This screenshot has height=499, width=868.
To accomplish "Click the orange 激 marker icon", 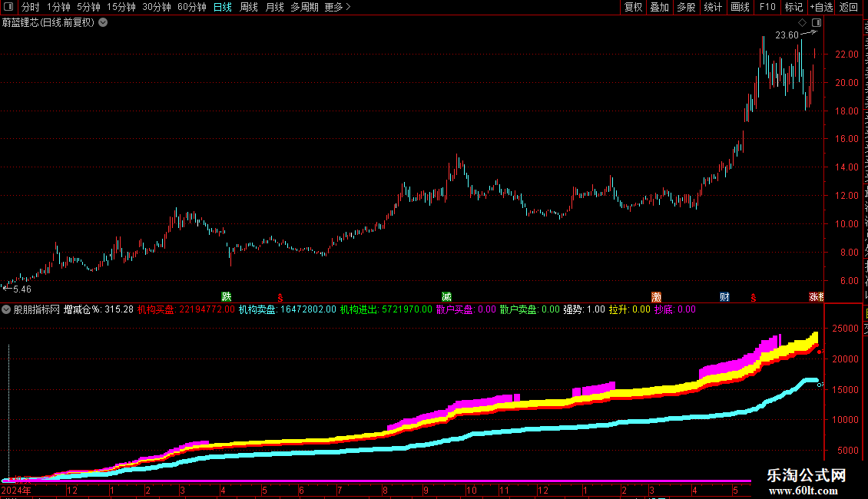I will pyautogui.click(x=657, y=297).
